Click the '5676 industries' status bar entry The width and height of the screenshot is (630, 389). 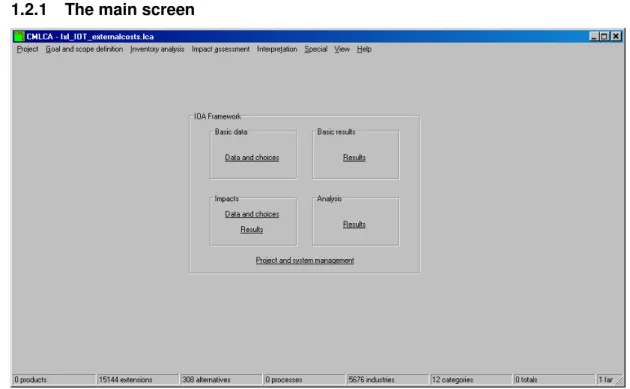coord(388,379)
